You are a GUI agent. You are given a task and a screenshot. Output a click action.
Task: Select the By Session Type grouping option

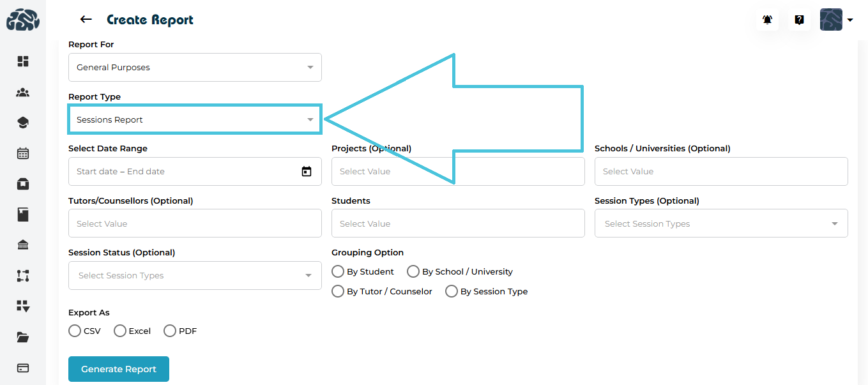coord(452,291)
